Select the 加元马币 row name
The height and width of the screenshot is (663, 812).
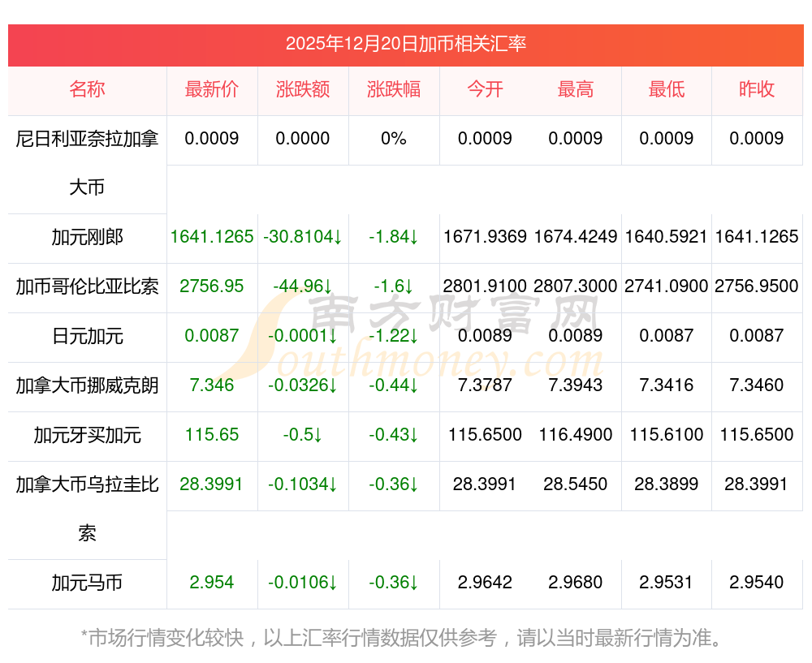tap(87, 583)
